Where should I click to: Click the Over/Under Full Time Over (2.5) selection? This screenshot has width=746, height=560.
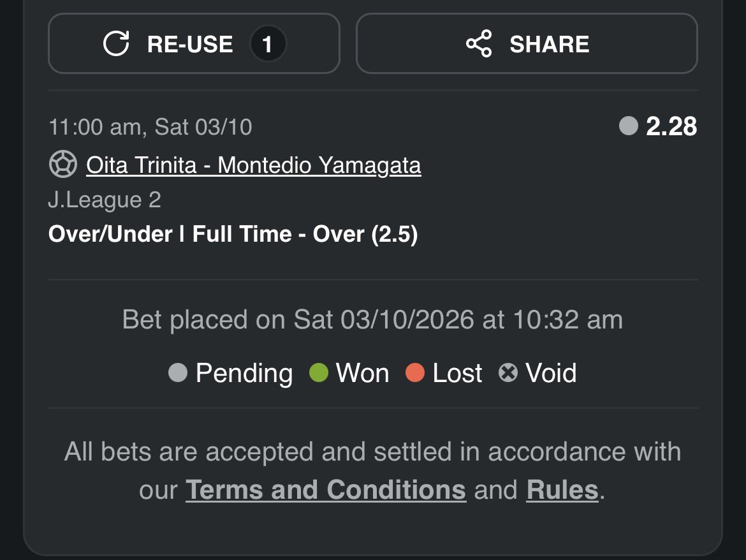click(233, 234)
